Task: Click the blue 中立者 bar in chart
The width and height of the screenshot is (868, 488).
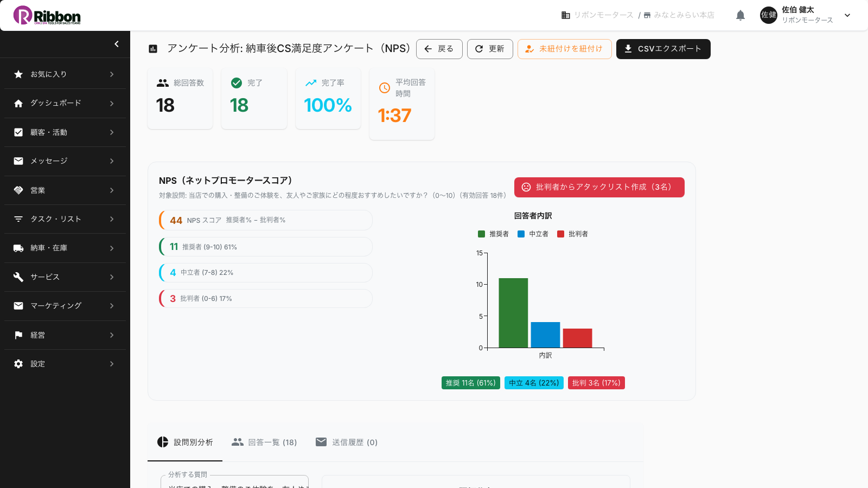Action: pyautogui.click(x=545, y=335)
